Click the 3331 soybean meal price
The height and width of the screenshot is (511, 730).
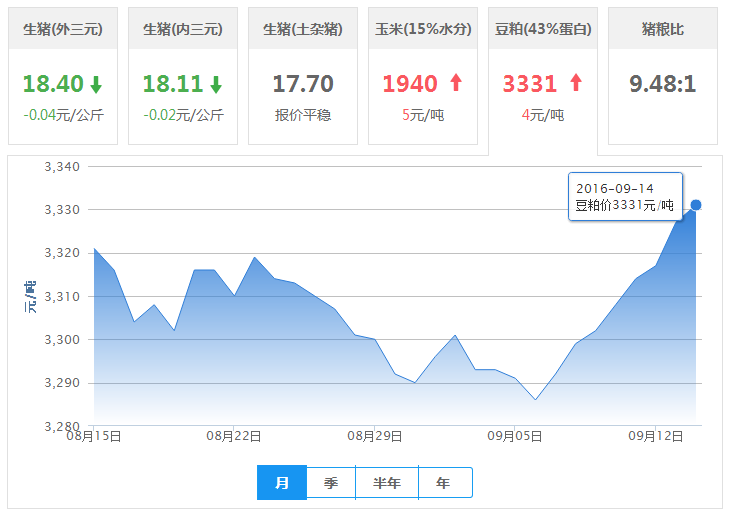[x=530, y=84]
